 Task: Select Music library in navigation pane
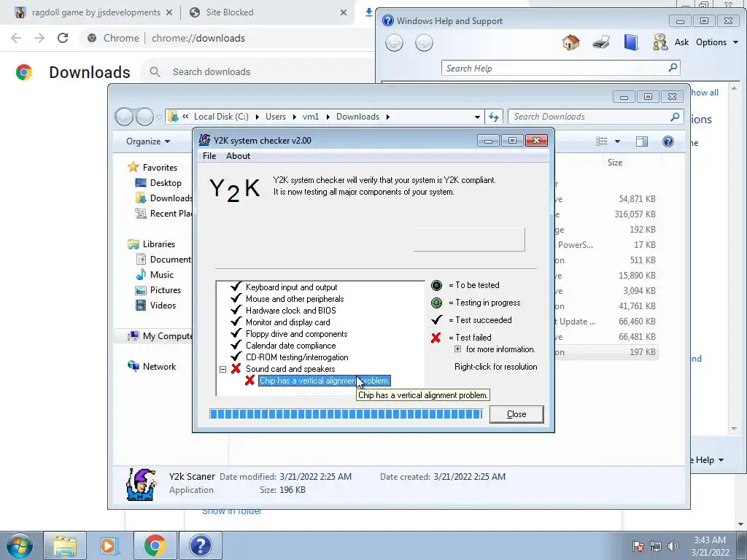(155, 275)
